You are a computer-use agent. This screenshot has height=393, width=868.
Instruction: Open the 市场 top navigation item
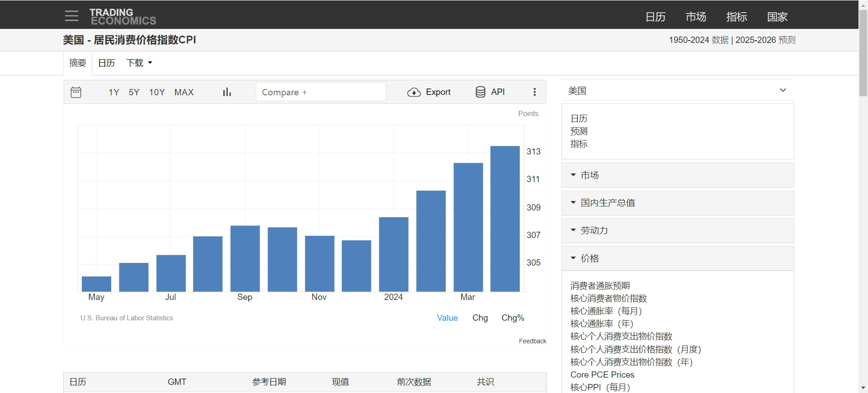(x=696, y=17)
